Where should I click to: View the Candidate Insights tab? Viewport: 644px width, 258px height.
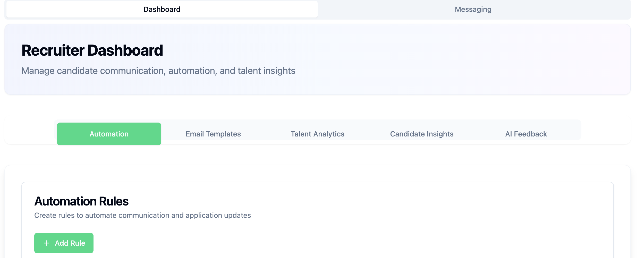coord(422,134)
